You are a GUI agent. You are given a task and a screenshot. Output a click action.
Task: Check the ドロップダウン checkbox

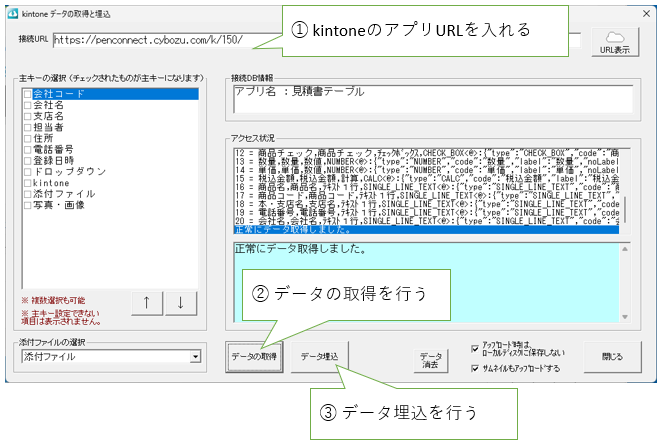[x=28, y=172]
